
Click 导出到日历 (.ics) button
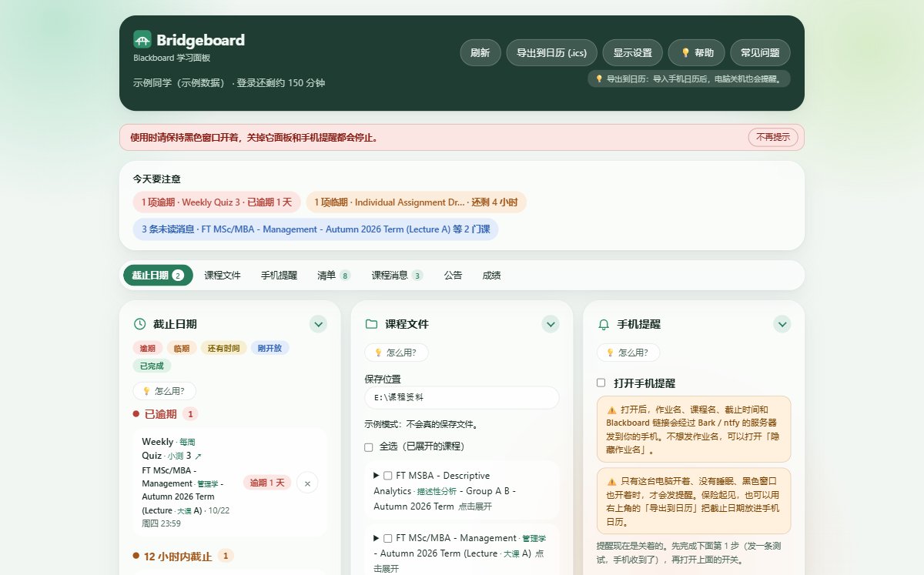click(551, 53)
